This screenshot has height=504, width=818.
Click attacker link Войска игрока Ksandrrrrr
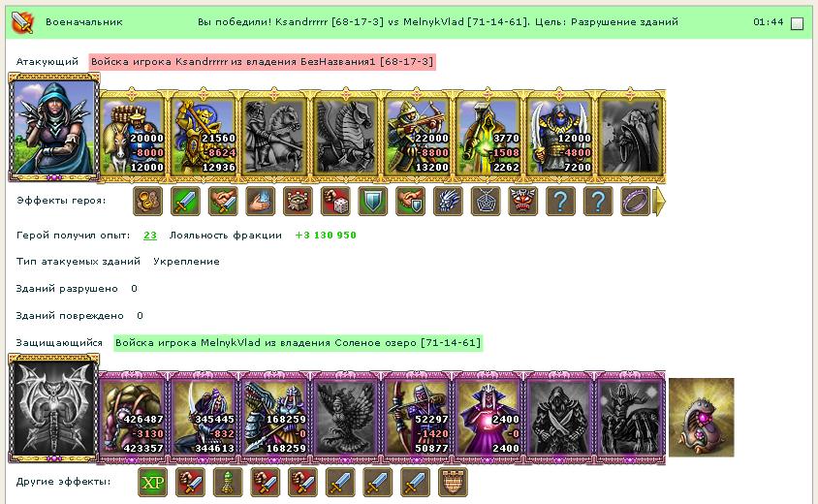pos(262,62)
